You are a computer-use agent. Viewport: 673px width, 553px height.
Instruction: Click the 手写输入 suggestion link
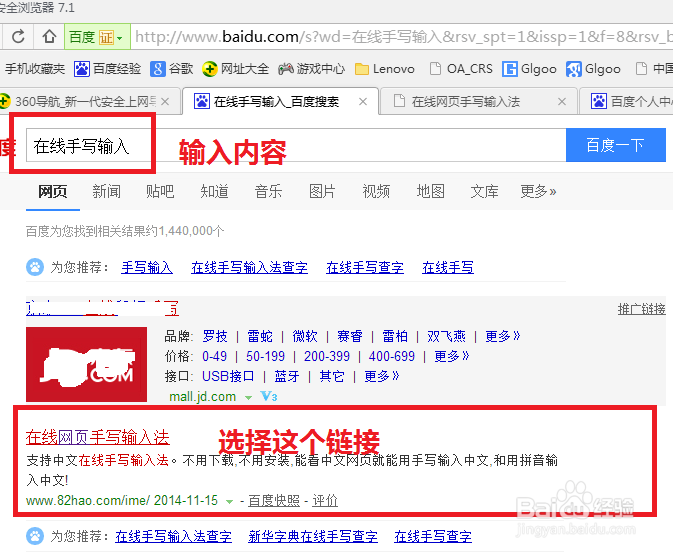point(147,267)
